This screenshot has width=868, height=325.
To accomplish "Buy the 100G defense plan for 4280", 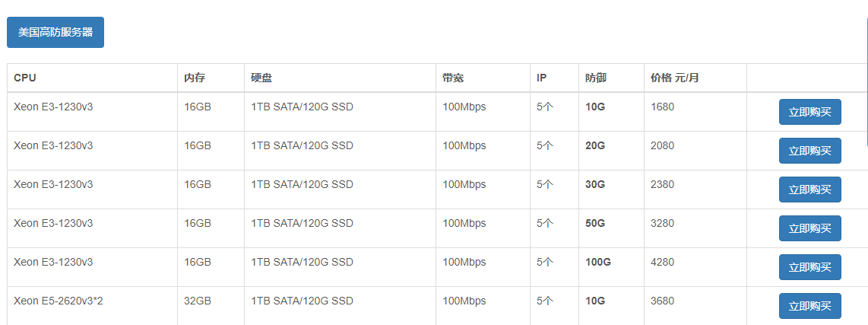I will 810,266.
